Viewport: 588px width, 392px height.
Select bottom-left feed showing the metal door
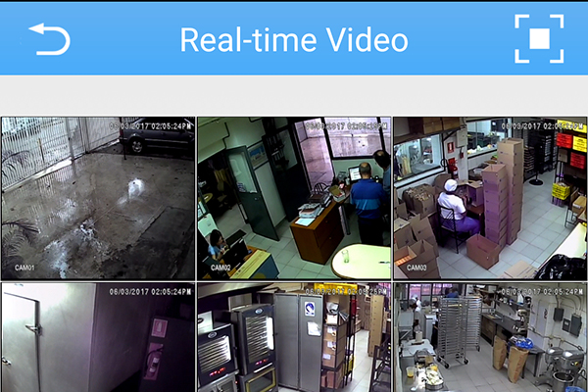(x=97, y=338)
